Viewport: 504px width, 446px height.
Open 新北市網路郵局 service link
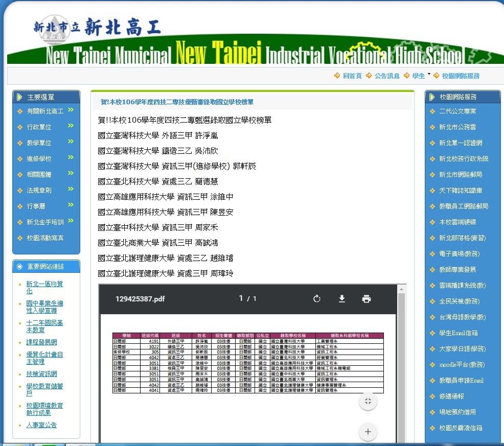click(x=461, y=175)
